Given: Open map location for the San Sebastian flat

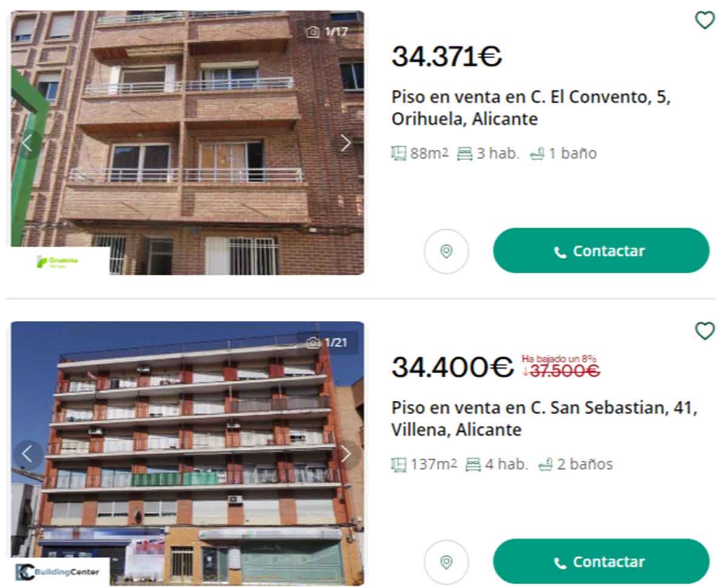Looking at the screenshot, I should (x=447, y=562).
